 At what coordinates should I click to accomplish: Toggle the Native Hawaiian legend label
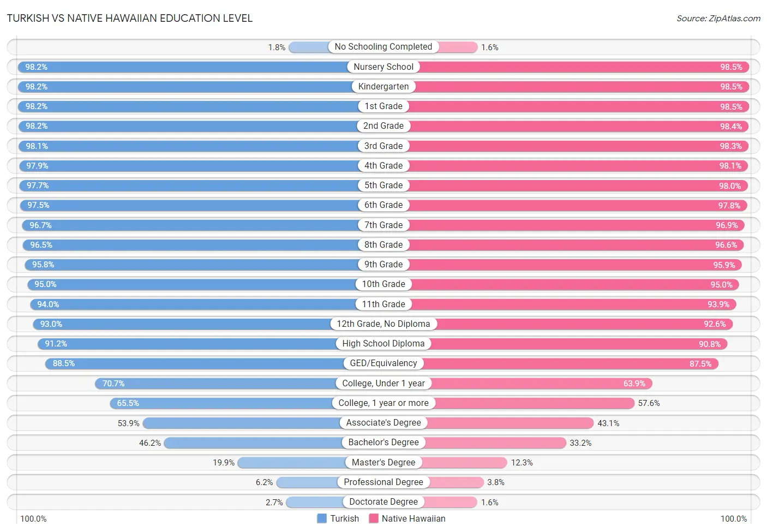pos(414,518)
